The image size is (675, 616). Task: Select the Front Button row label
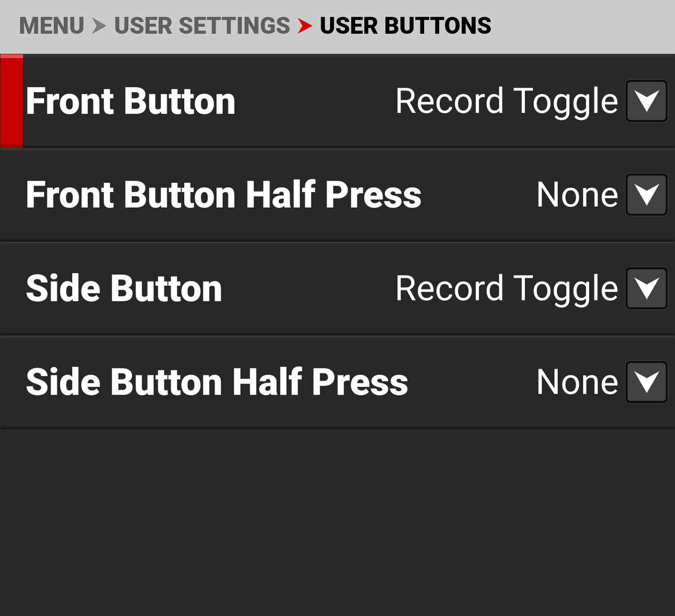pos(131,101)
